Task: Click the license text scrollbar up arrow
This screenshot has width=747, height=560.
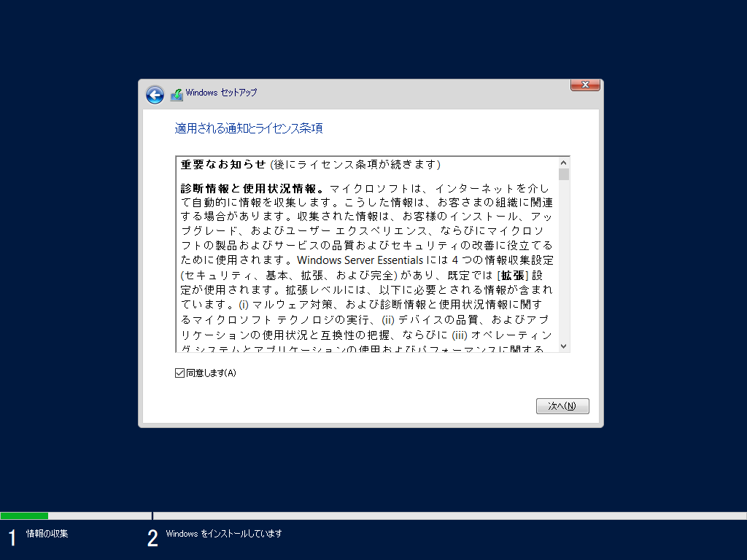Action: [564, 163]
